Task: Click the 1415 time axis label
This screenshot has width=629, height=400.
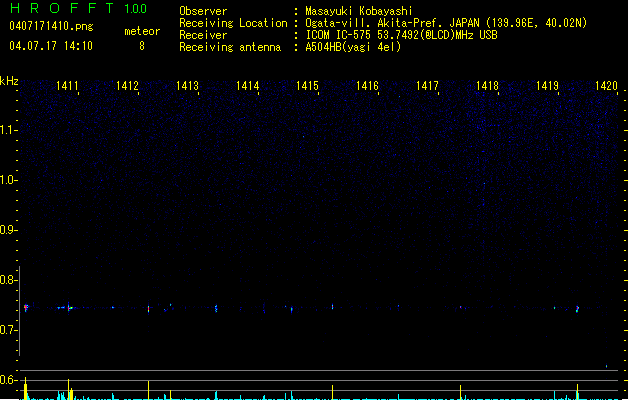Action: coord(307,86)
